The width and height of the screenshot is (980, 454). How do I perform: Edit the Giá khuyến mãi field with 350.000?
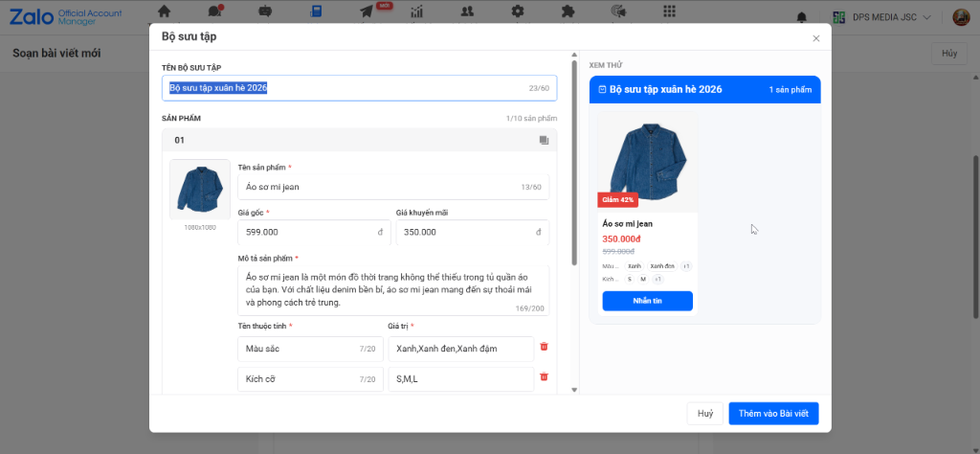[473, 232]
